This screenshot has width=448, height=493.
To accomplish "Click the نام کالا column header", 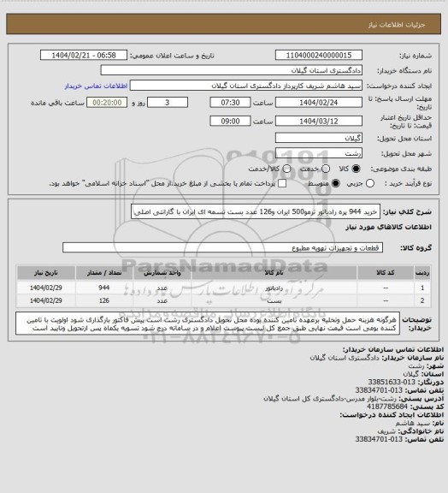I will click(x=274, y=273).
